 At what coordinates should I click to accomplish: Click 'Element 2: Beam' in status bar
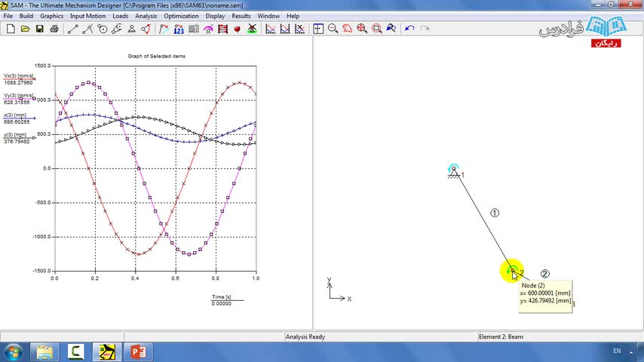501,336
